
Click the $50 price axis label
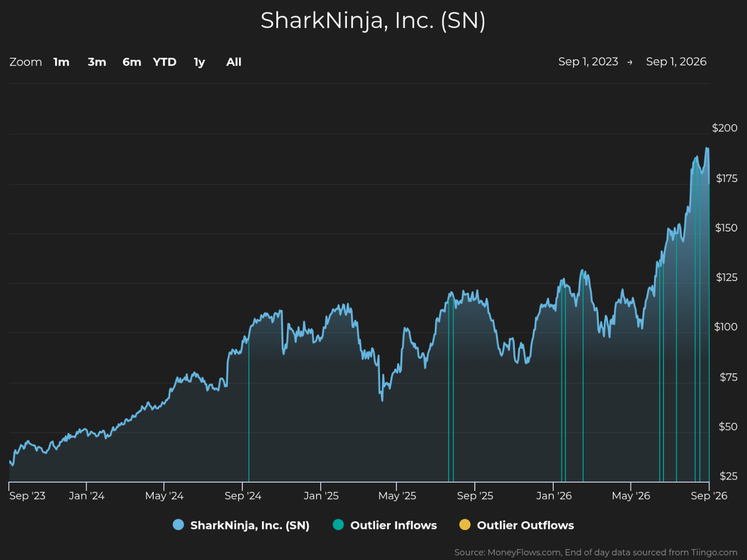point(728,426)
